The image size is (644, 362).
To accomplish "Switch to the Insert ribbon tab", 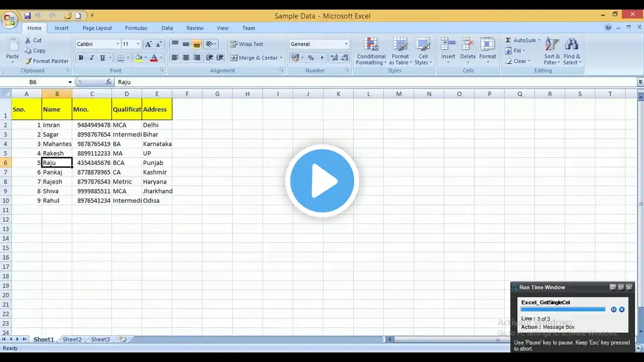I will (x=61, y=28).
